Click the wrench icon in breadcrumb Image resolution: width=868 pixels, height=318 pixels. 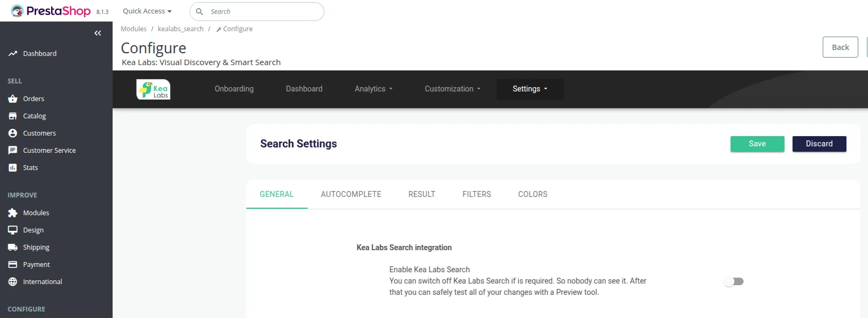[219, 29]
